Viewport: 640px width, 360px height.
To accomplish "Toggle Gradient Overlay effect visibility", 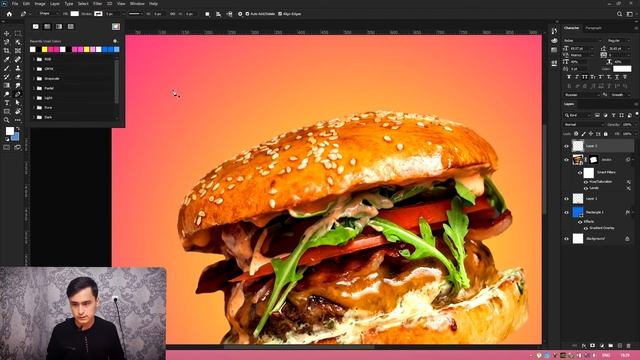I will tap(586, 228).
